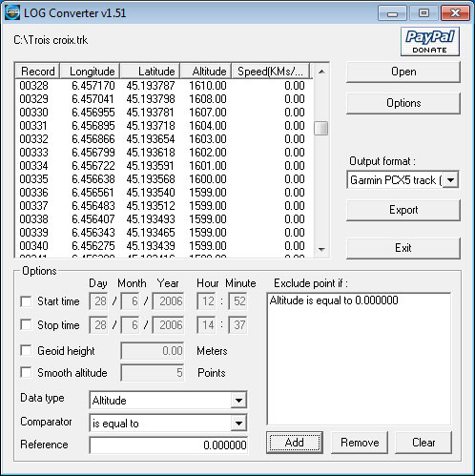The width and height of the screenshot is (475, 476).
Task: Click the altitude value 1610.00
Action: pyautogui.click(x=208, y=86)
